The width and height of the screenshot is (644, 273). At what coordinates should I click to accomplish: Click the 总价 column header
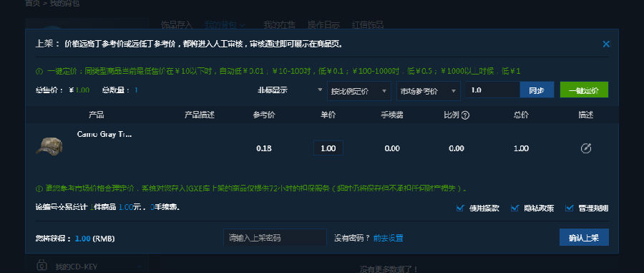[x=521, y=115]
